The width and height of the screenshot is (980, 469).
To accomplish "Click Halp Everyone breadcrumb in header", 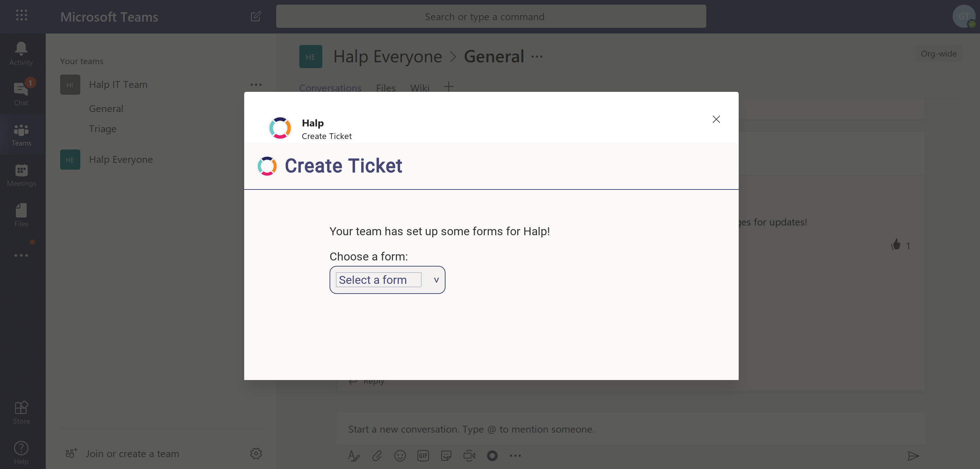I will pyautogui.click(x=387, y=56).
